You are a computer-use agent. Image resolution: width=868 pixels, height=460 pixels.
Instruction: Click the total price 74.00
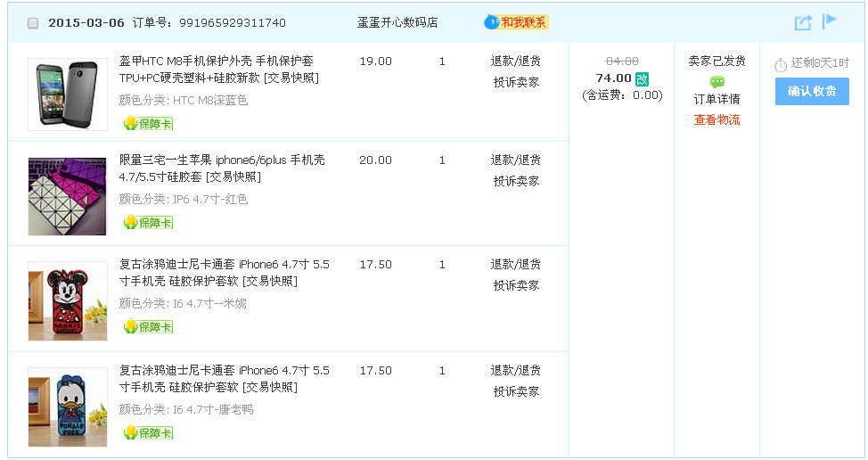pos(613,78)
